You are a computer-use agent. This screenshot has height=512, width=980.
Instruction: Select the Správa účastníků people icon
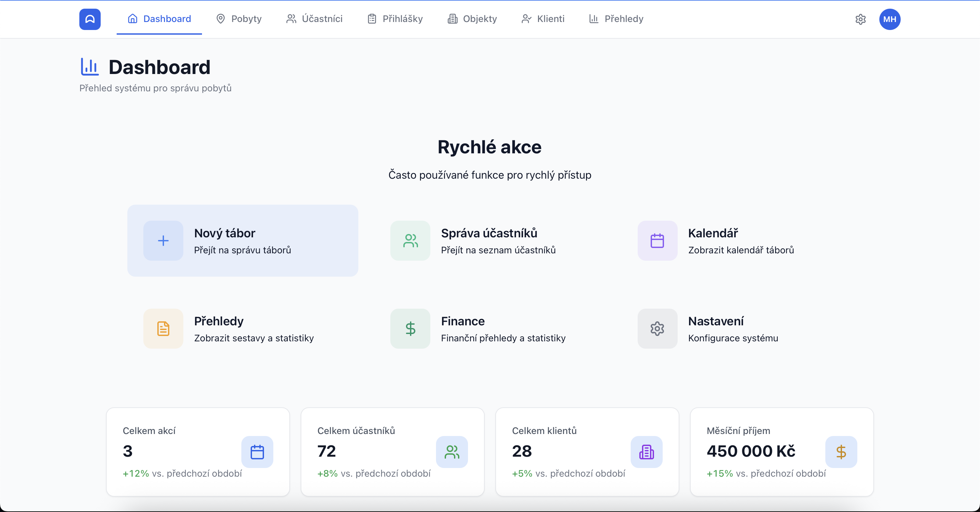click(x=410, y=241)
